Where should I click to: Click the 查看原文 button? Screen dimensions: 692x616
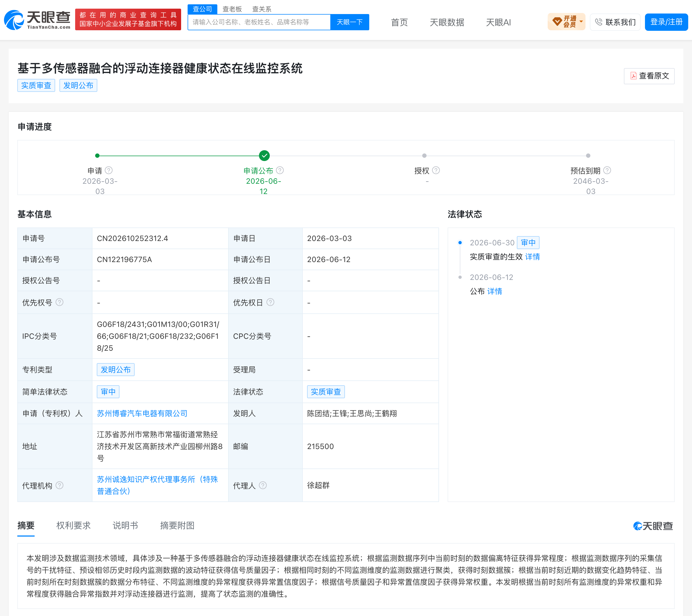pos(649,76)
